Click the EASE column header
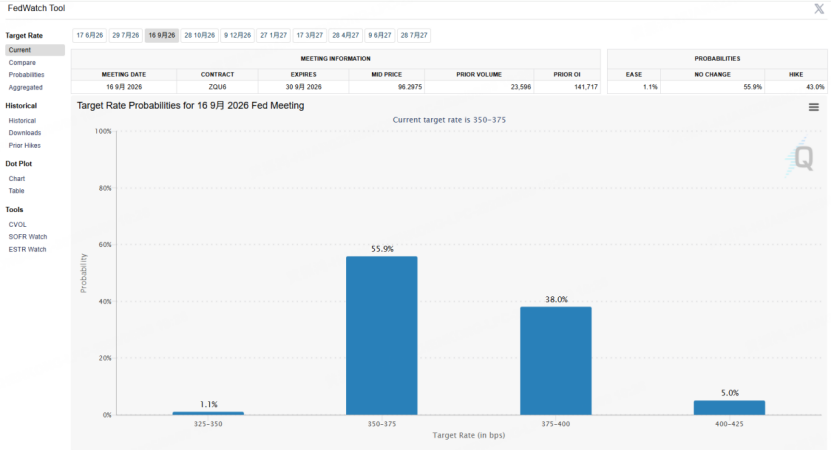 pos(633,75)
